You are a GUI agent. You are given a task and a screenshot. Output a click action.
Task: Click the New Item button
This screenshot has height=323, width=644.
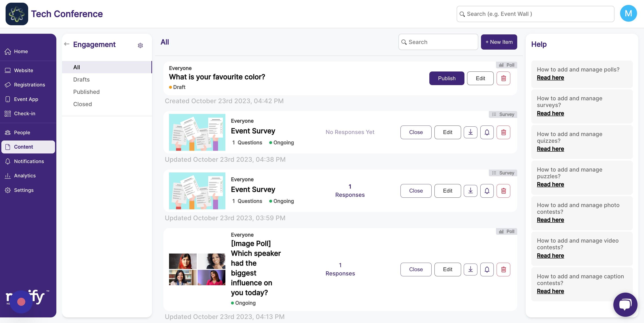click(499, 42)
